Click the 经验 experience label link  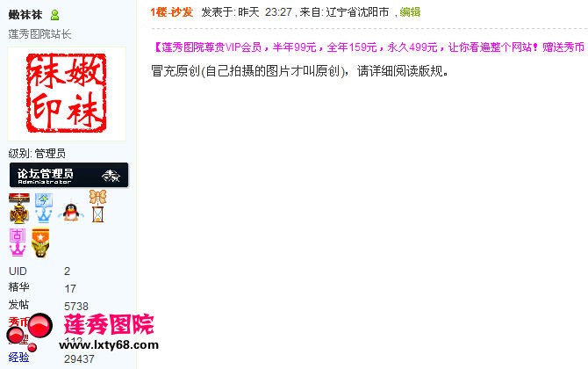18,357
